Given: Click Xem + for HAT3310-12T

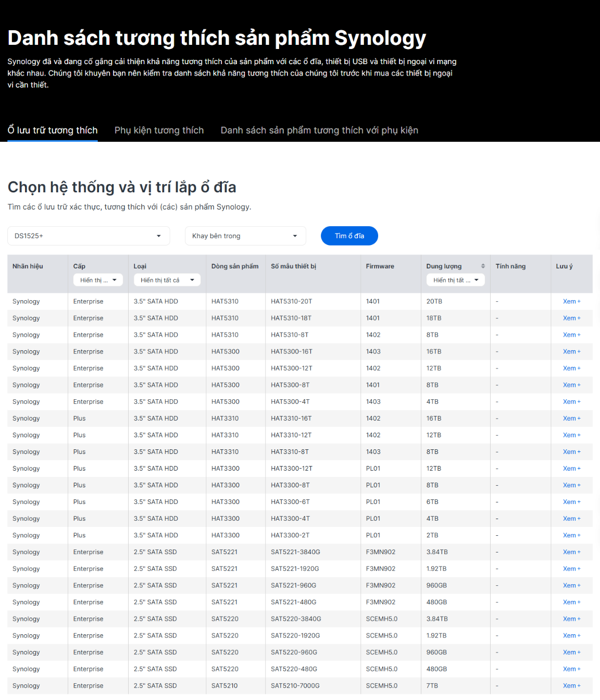Looking at the screenshot, I should tap(571, 435).
